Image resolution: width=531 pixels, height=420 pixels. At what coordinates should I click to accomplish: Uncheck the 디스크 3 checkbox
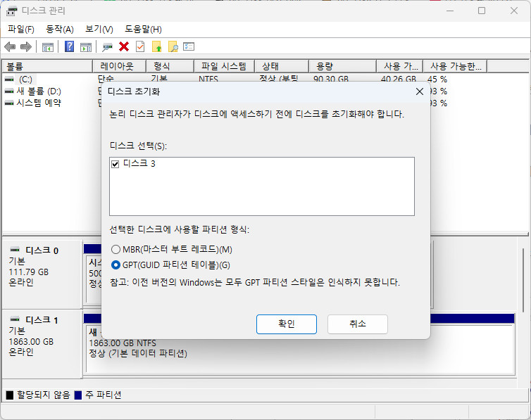pyautogui.click(x=115, y=165)
